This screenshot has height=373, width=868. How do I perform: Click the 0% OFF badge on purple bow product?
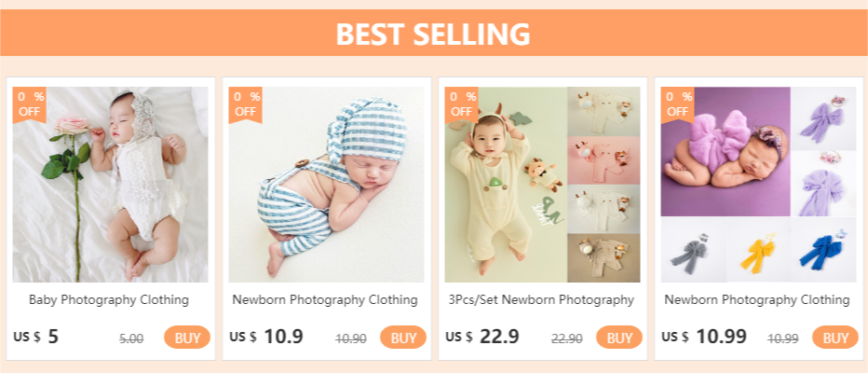tap(678, 104)
